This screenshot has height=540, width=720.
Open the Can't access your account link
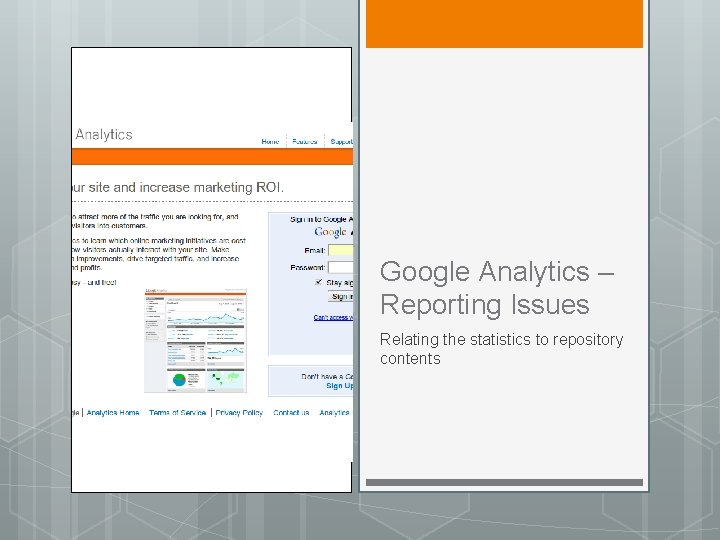333,317
